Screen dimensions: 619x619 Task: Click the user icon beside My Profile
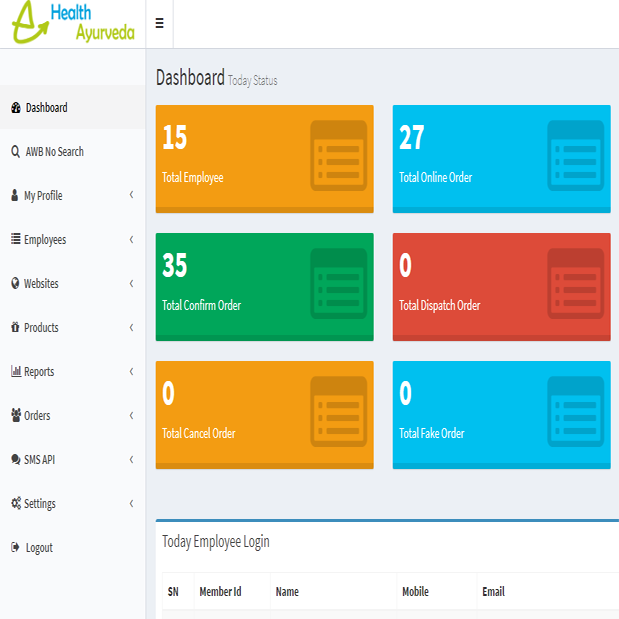pos(15,196)
